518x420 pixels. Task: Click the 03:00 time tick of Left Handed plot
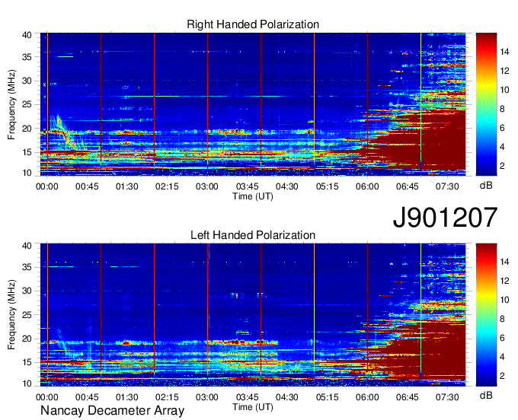click(206, 397)
